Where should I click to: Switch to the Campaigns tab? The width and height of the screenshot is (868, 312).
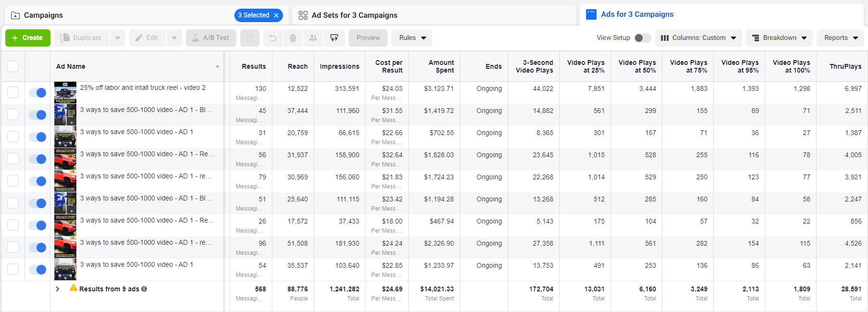point(43,15)
